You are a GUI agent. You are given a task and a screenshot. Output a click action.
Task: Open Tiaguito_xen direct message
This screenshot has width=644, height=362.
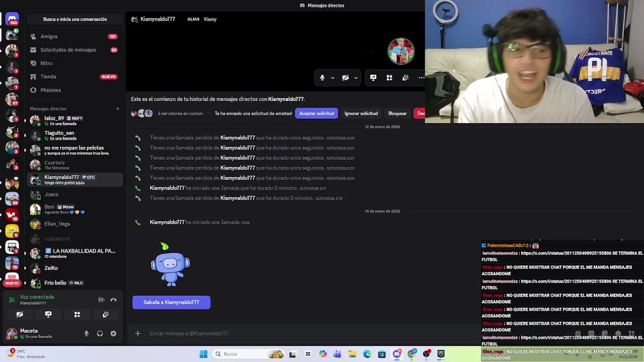click(x=74, y=135)
